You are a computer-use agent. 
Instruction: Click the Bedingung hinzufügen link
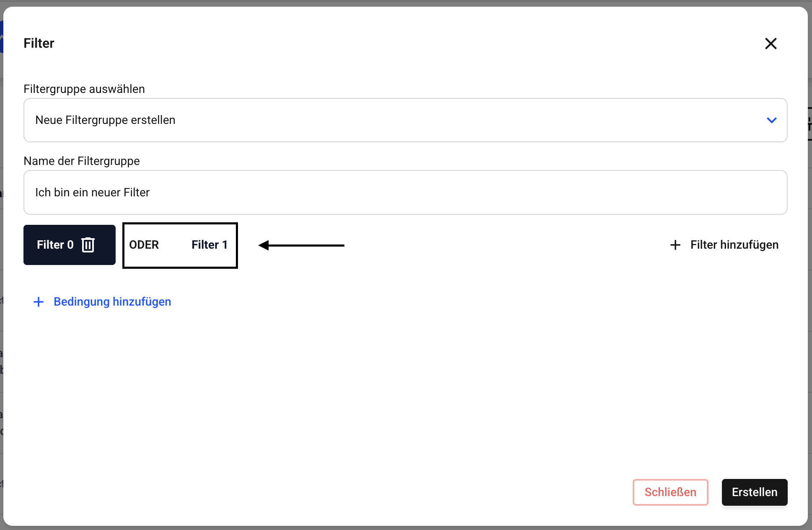[112, 302]
